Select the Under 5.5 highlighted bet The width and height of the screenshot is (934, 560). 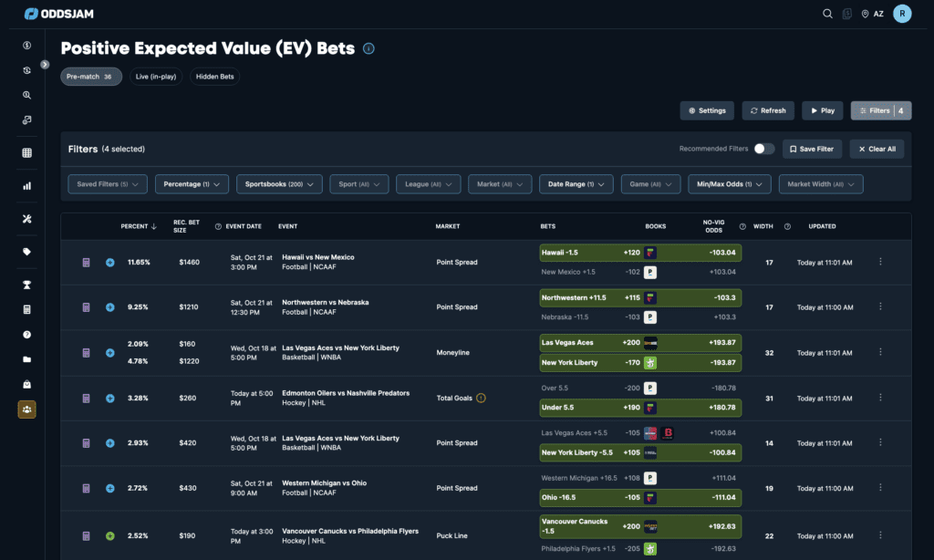640,408
